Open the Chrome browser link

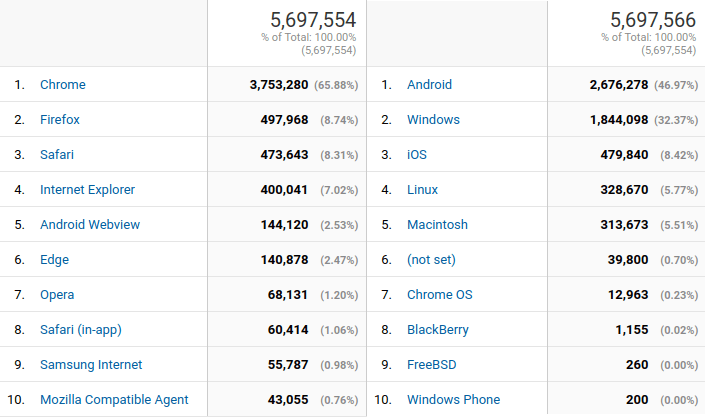pyautogui.click(x=63, y=85)
